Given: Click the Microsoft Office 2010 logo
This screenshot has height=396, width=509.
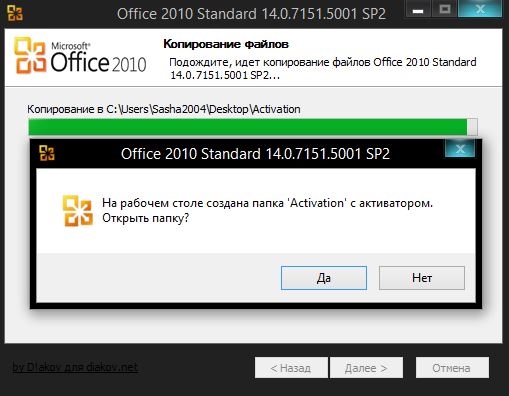Looking at the screenshot, I should 80,56.
